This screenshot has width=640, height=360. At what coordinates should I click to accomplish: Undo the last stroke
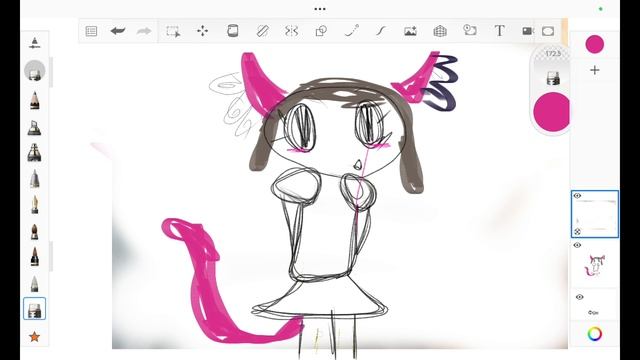pos(118,31)
